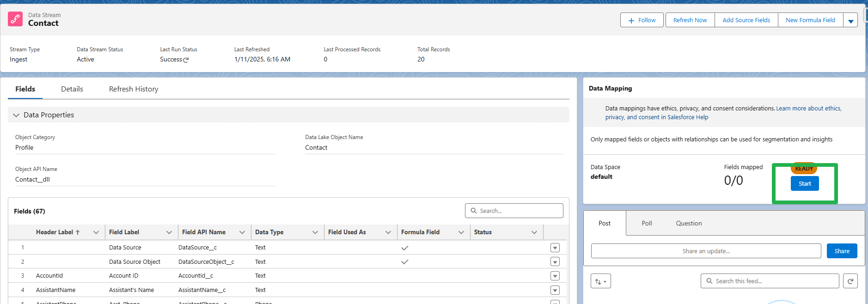Click the Field Label column header
868x304 pixels.
click(x=124, y=232)
